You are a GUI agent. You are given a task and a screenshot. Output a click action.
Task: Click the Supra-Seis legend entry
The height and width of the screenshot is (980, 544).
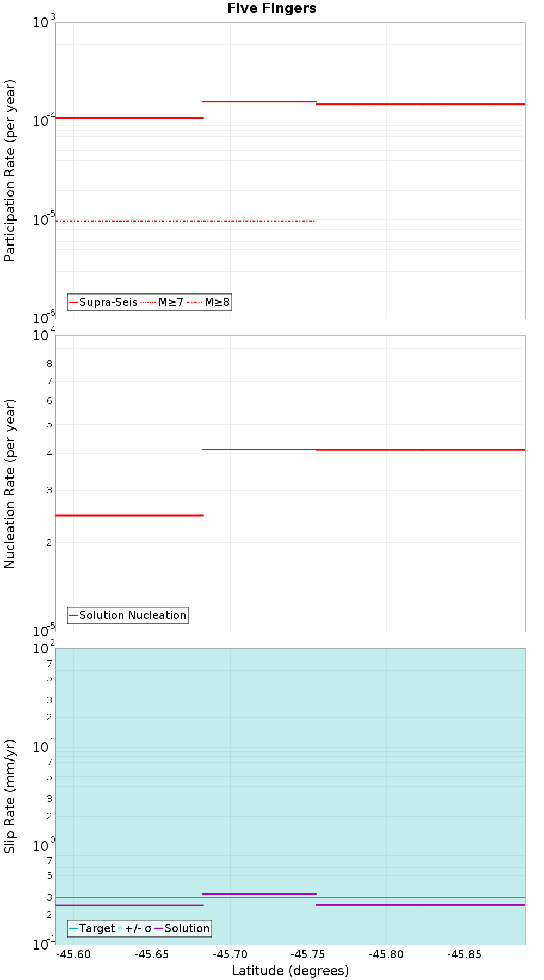coord(103,302)
